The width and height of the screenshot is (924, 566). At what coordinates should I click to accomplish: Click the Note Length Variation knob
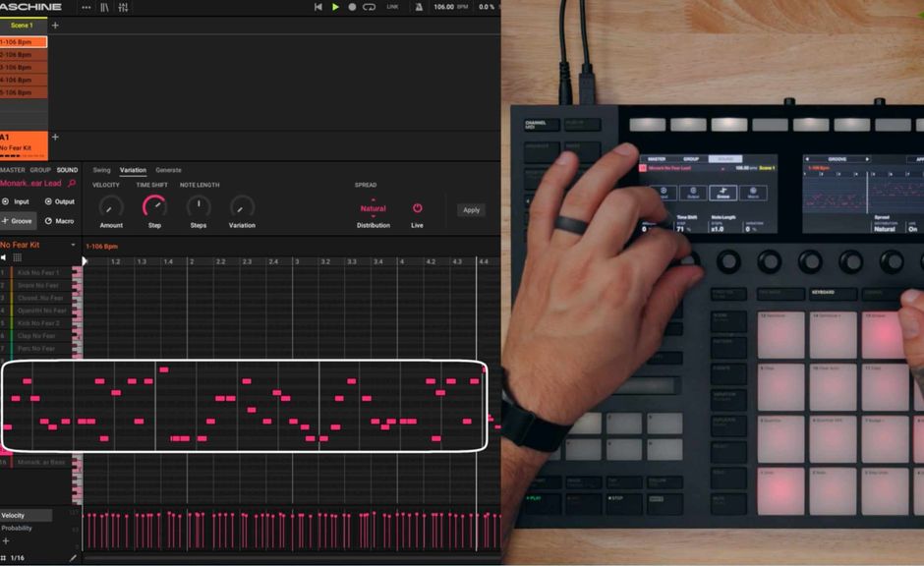pyautogui.click(x=242, y=207)
